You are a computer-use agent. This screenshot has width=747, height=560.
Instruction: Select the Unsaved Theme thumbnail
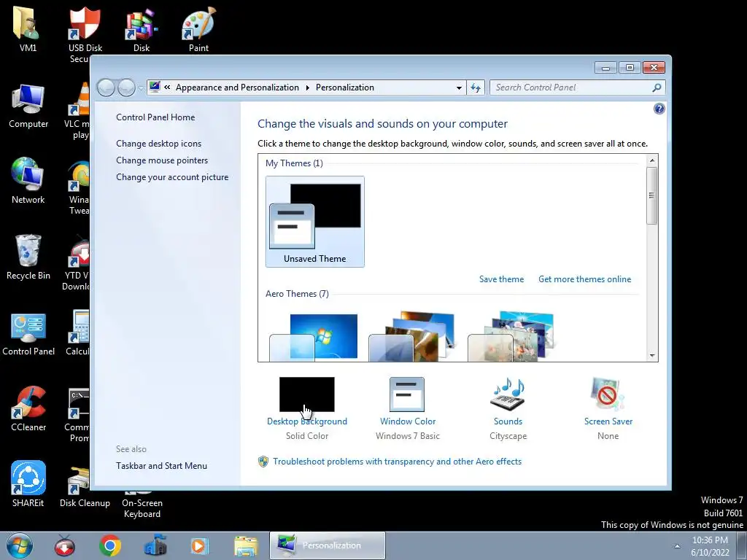pyautogui.click(x=315, y=222)
